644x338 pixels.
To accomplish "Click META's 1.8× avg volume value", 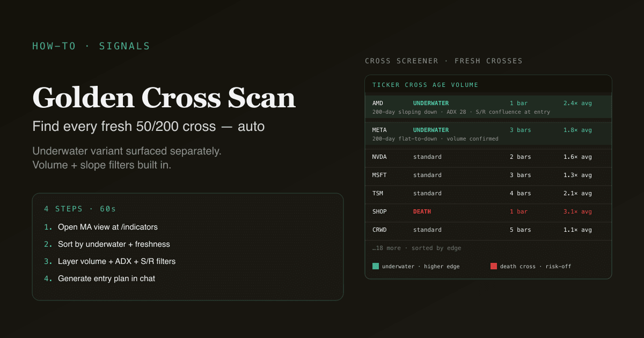I will coord(577,130).
